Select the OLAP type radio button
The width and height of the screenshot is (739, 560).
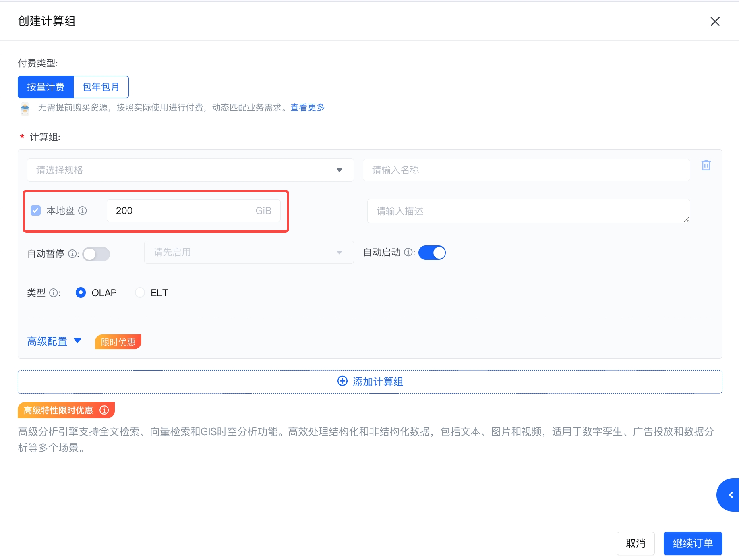[81, 292]
